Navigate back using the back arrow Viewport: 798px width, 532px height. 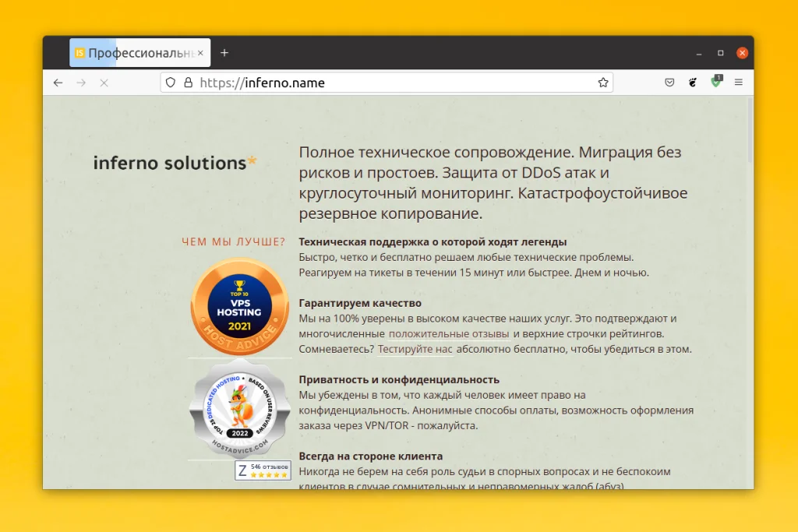point(58,83)
